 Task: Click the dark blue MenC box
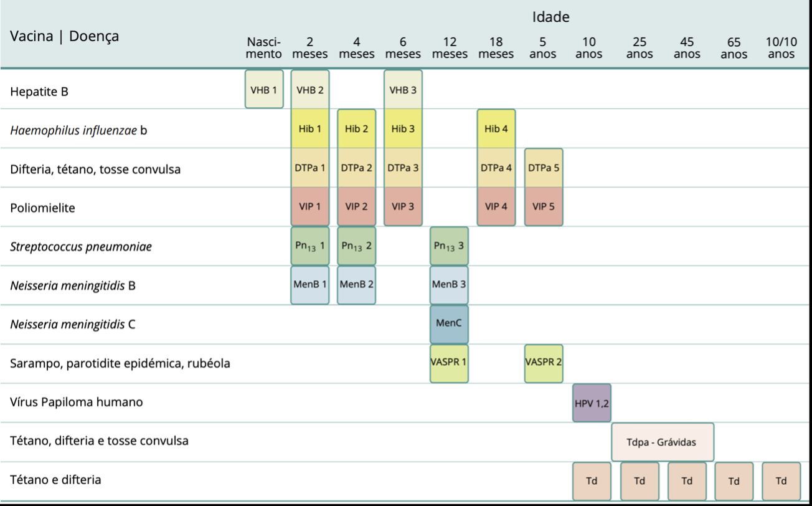pos(449,324)
